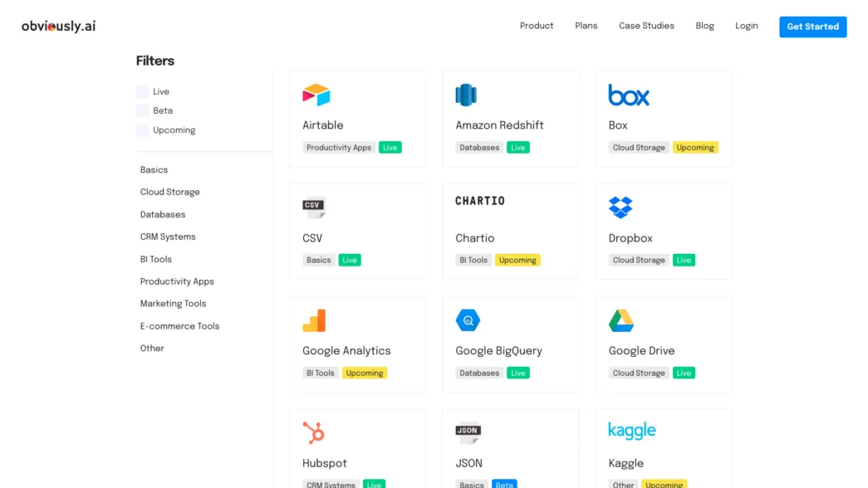Viewport: 868px width, 488px height.
Task: Click Upcoming badge on Google Analytics card
Action: pyautogui.click(x=365, y=373)
